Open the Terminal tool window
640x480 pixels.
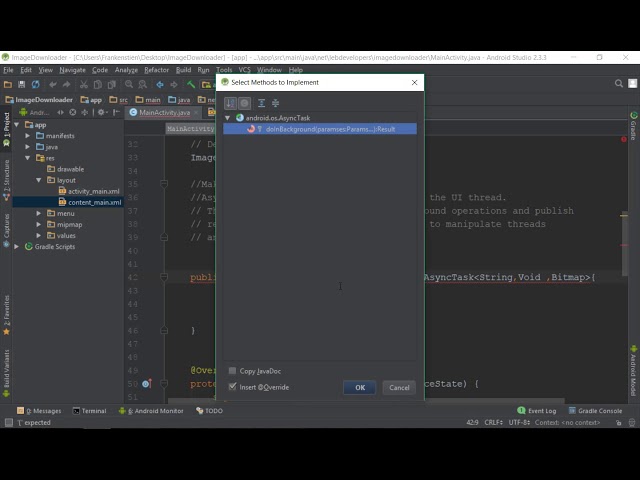(x=89, y=411)
